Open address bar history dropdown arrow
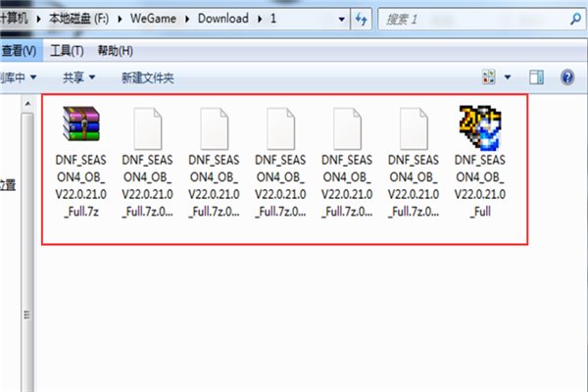This screenshot has width=588, height=392. pos(342,19)
